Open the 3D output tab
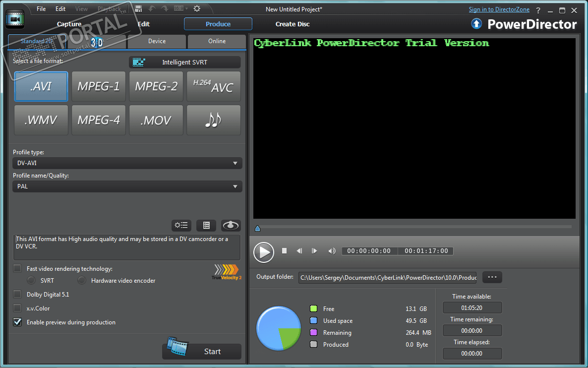 click(97, 42)
